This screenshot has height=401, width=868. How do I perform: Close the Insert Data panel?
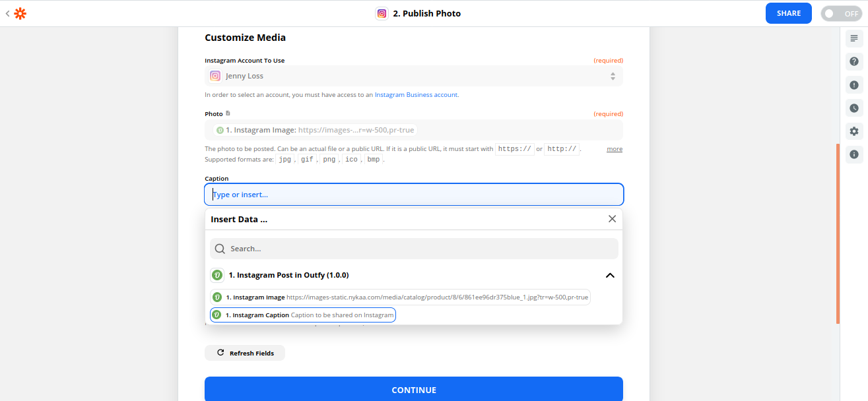(612, 219)
